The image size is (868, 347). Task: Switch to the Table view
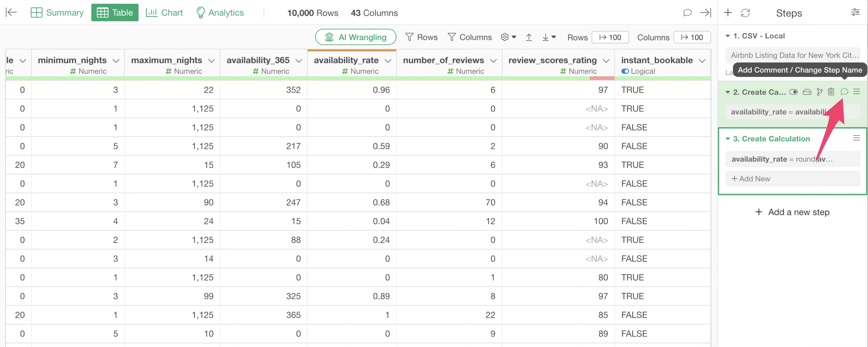pyautogui.click(x=115, y=12)
